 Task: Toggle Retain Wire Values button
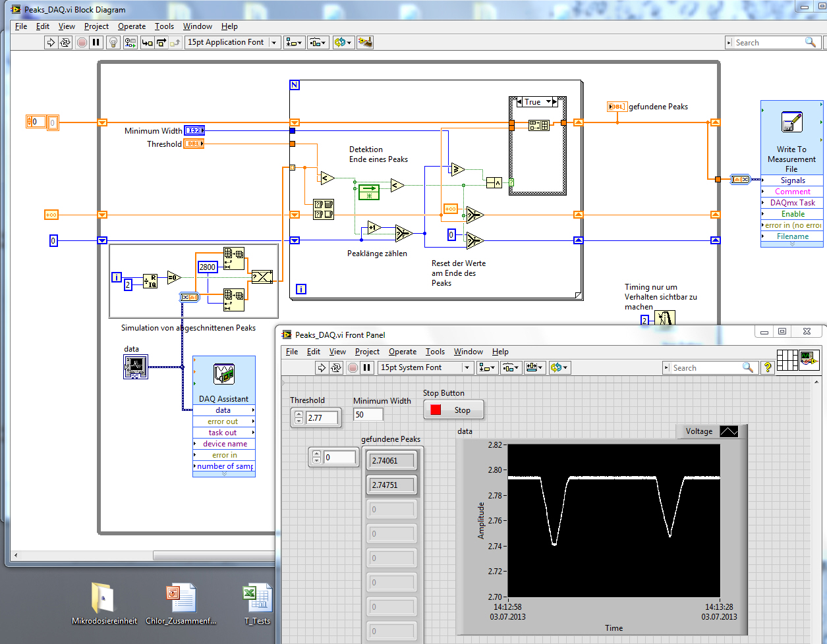[x=130, y=42]
